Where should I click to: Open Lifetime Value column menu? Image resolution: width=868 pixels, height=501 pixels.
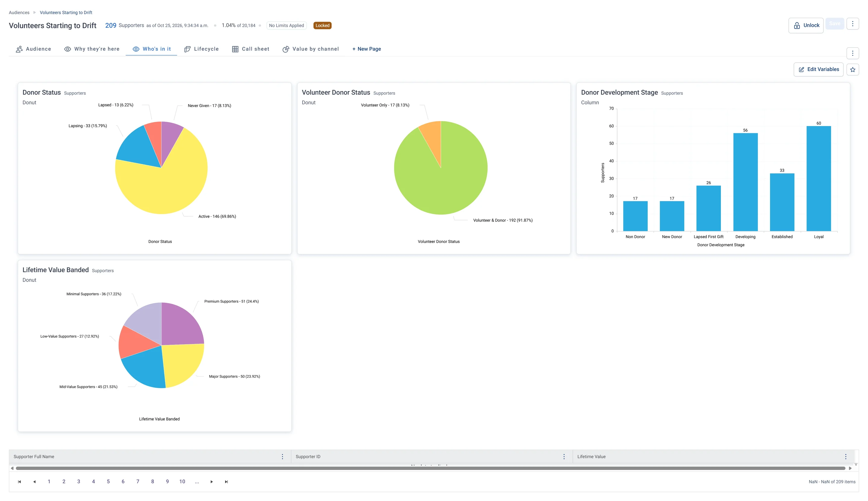click(x=845, y=457)
